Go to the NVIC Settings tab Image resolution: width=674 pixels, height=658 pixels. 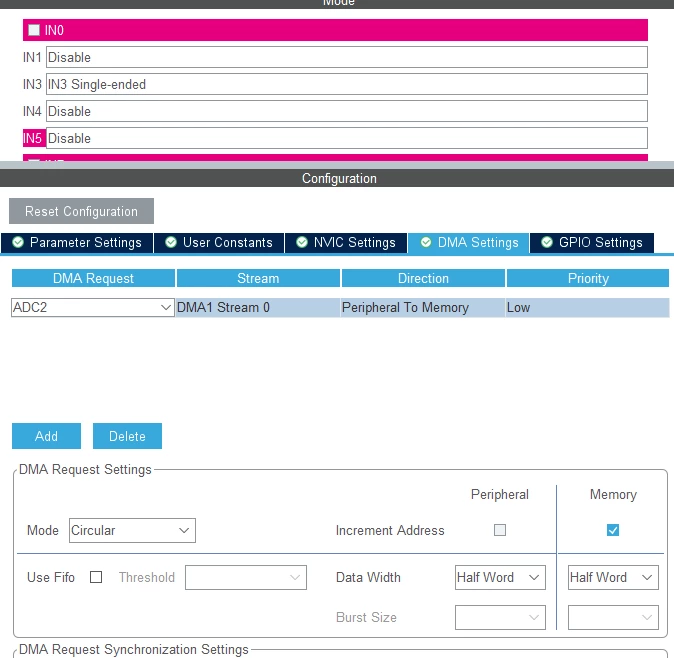[x=346, y=243]
